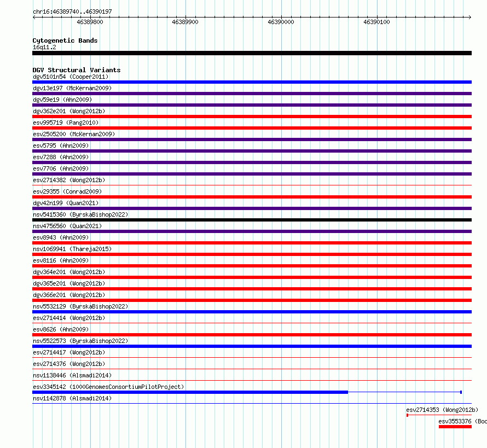Click the thick blue bar under esv3345142

(x=190, y=392)
